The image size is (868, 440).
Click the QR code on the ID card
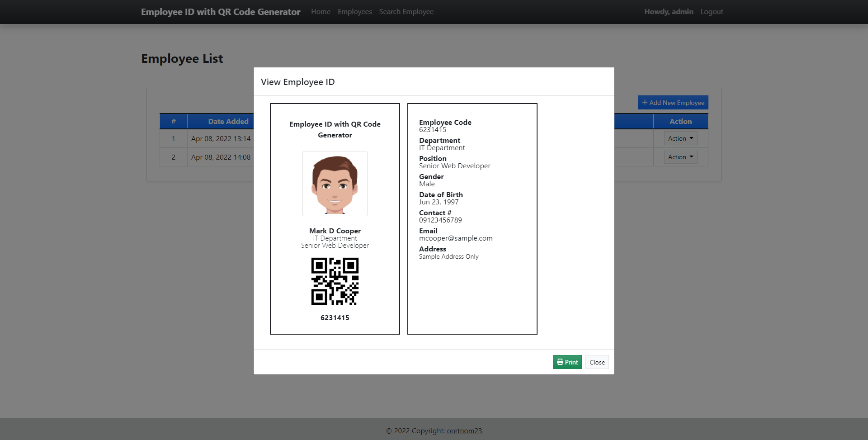[335, 281]
